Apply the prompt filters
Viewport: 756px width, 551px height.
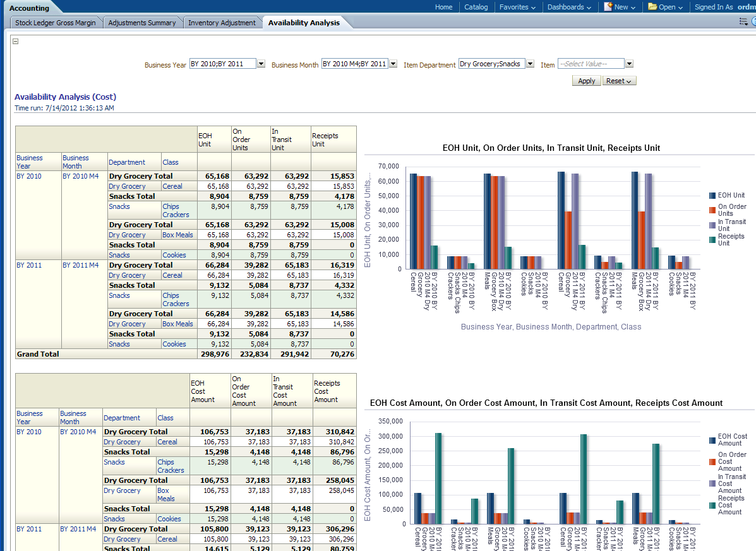coord(586,81)
